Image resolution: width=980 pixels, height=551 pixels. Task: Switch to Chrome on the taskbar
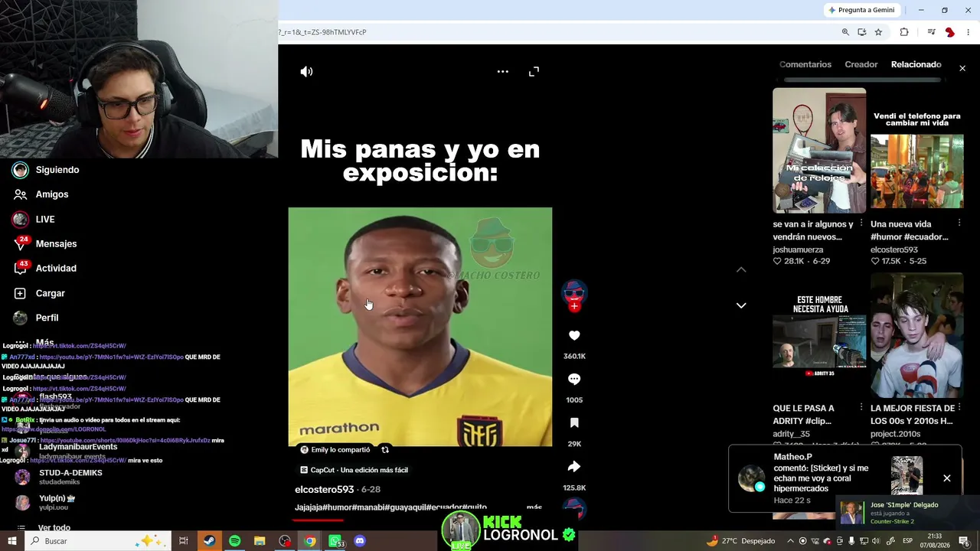click(309, 541)
